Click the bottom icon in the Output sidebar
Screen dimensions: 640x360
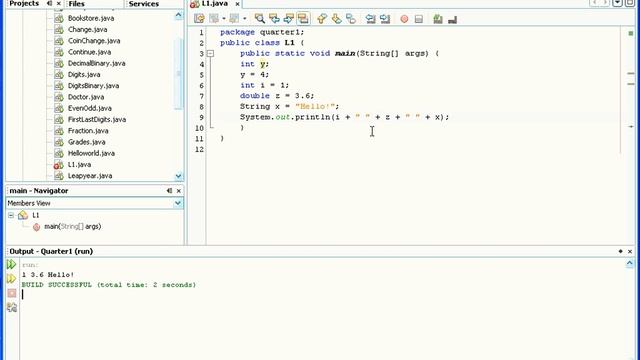point(11,307)
